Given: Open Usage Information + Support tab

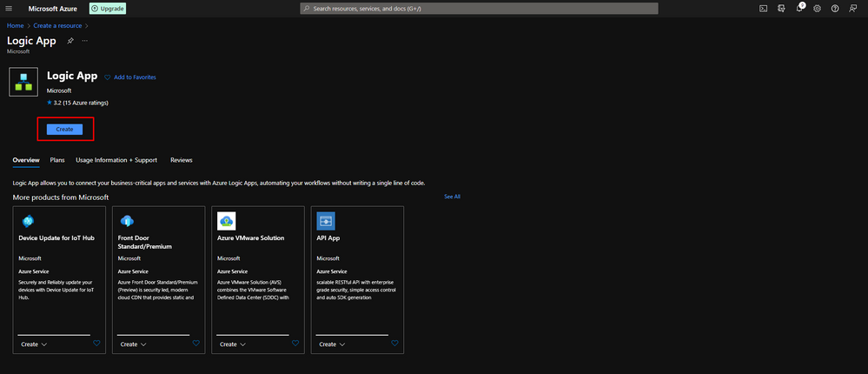Looking at the screenshot, I should pos(116,160).
